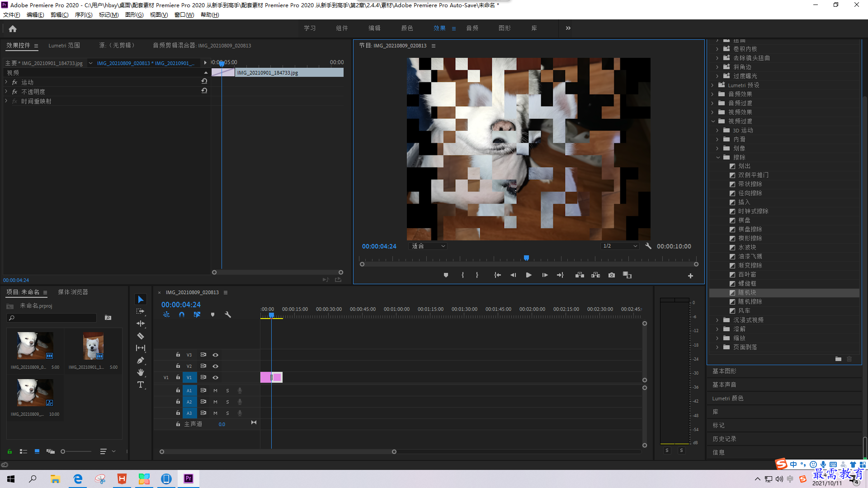Screen dimensions: 868x488
Task: Toggle lock on track V2
Action: click(x=178, y=366)
